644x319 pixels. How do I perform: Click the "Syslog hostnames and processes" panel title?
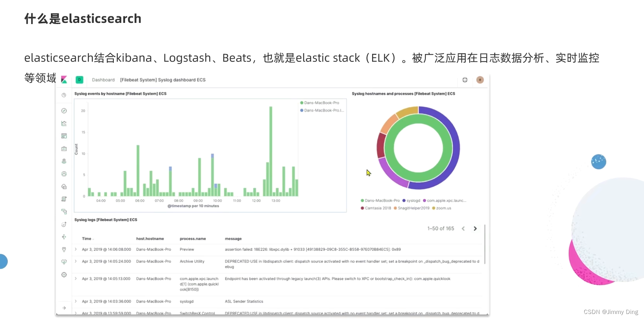point(403,94)
